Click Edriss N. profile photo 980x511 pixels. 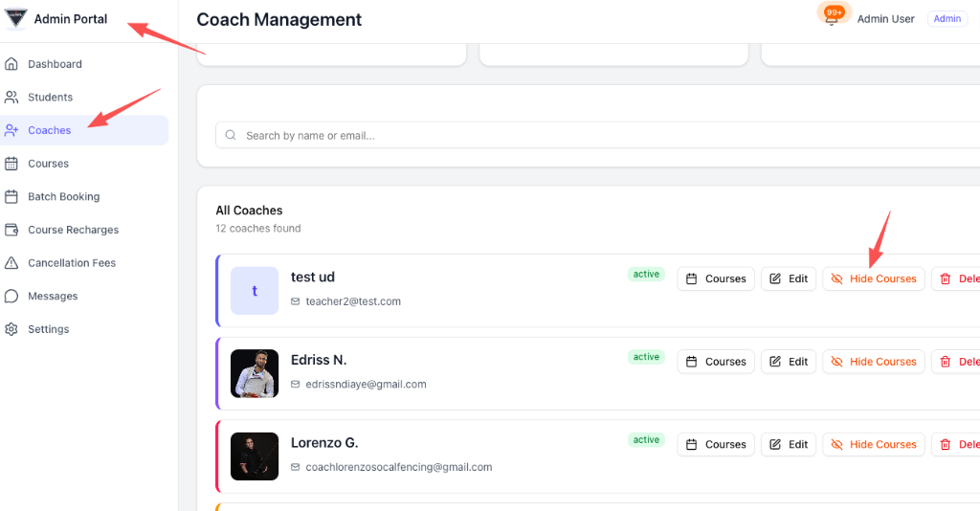click(255, 373)
